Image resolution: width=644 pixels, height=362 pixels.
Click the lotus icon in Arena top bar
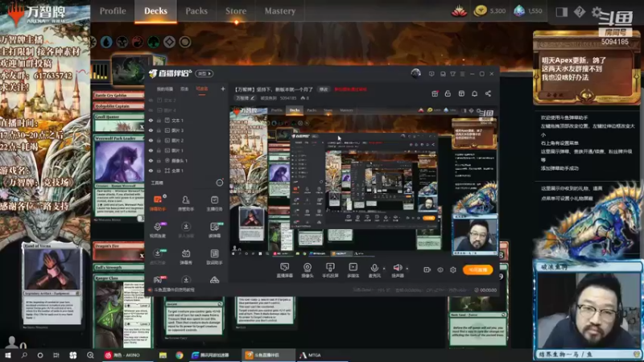click(x=459, y=11)
